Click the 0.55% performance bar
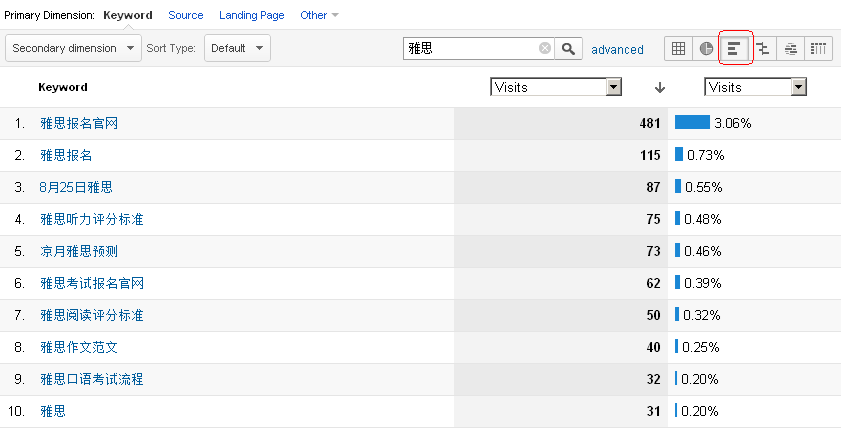This screenshot has width=841, height=431. click(x=678, y=187)
